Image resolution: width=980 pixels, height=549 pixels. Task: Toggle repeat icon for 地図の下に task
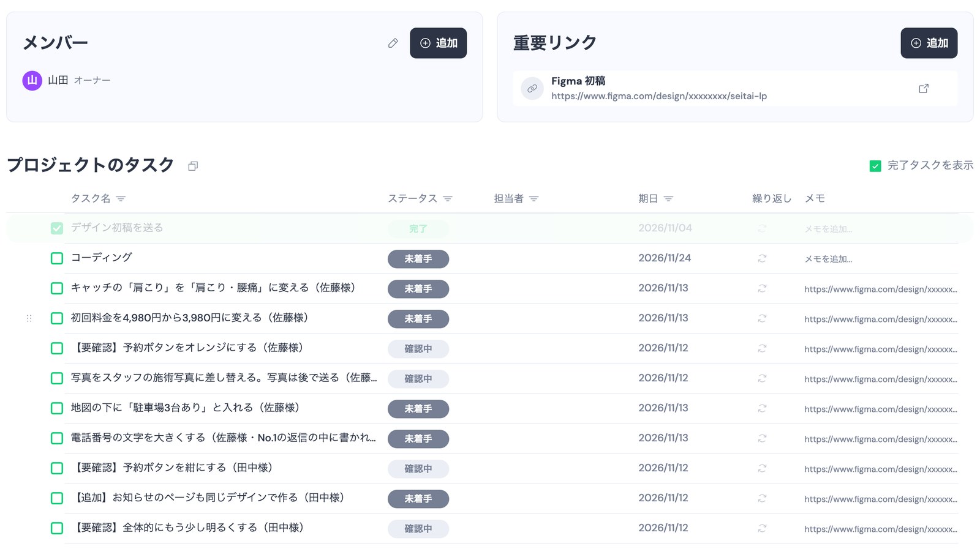[x=762, y=408]
